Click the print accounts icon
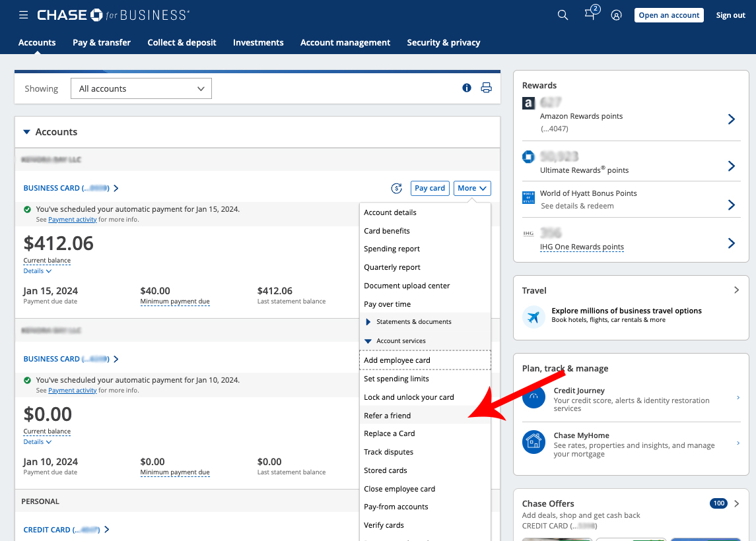The height and width of the screenshot is (541, 756). [x=487, y=88]
